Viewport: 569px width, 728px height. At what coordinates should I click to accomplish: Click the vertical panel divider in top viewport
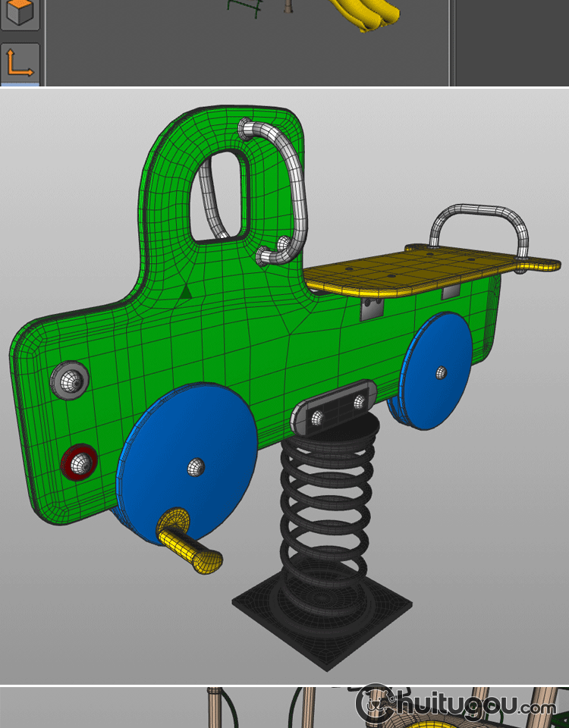(x=452, y=42)
